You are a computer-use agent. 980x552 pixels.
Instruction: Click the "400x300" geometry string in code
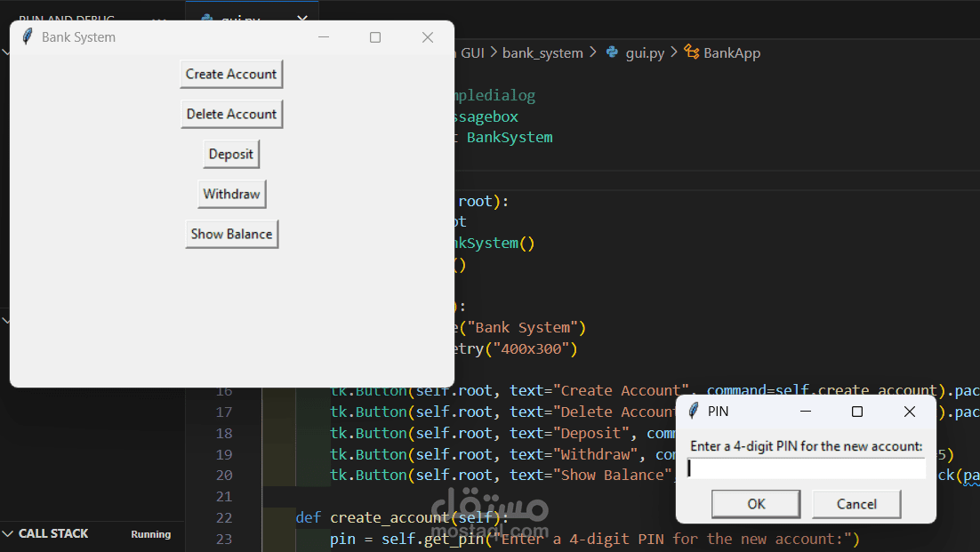click(531, 349)
